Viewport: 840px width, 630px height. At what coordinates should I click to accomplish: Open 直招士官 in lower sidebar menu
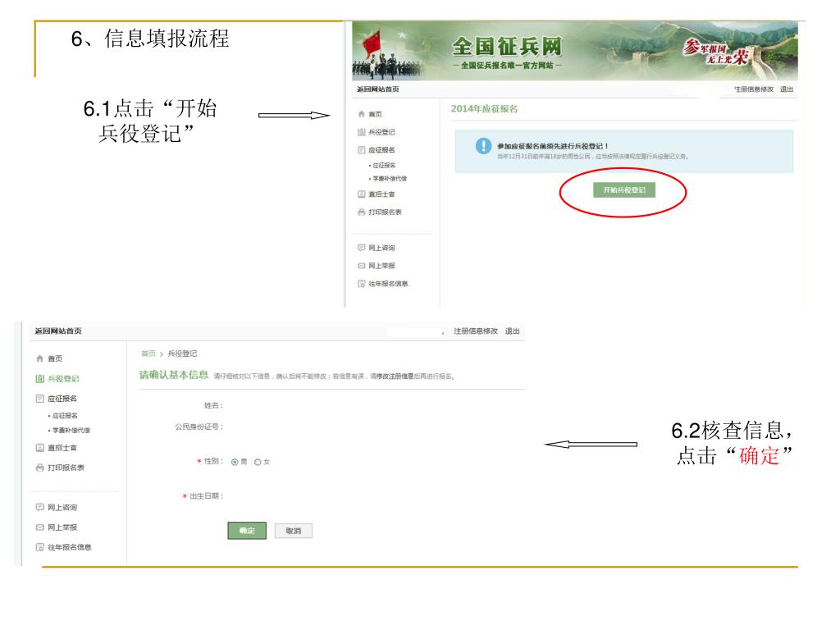coord(62,448)
